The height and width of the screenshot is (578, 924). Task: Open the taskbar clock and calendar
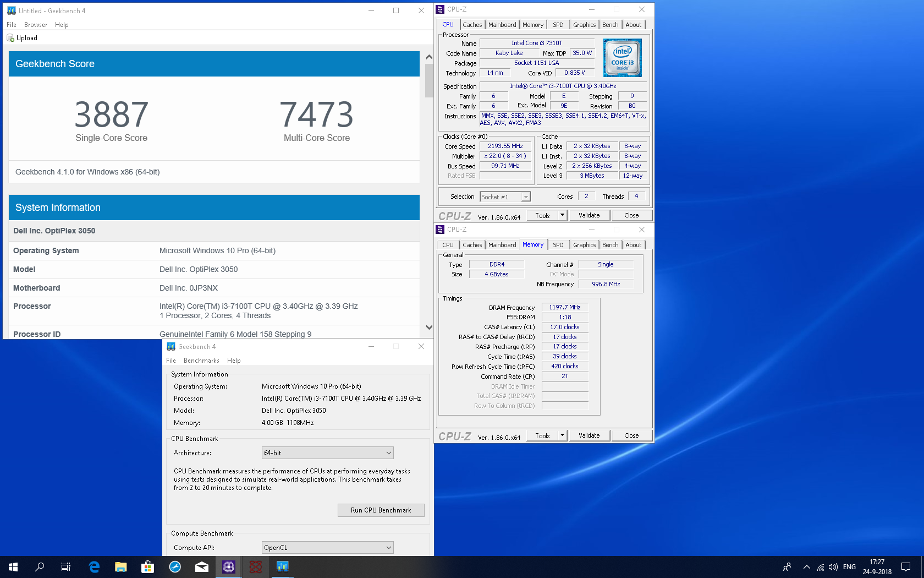(877, 567)
